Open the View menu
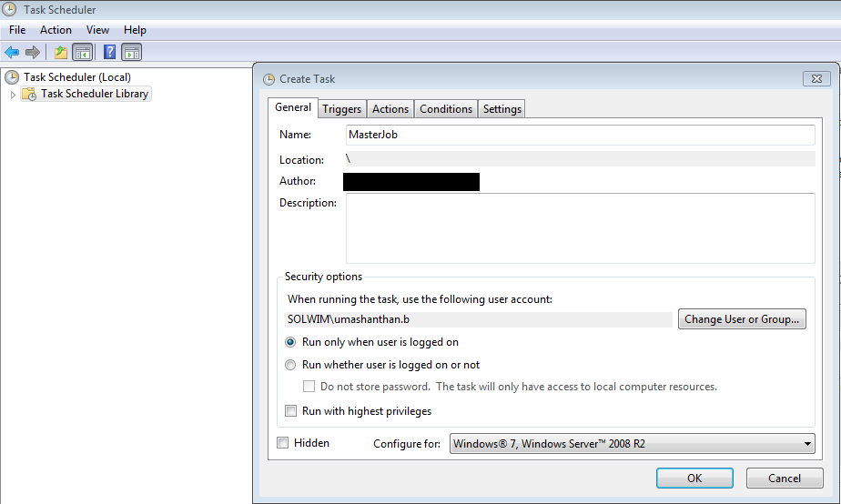Image resolution: width=841 pixels, height=504 pixels. [x=97, y=30]
